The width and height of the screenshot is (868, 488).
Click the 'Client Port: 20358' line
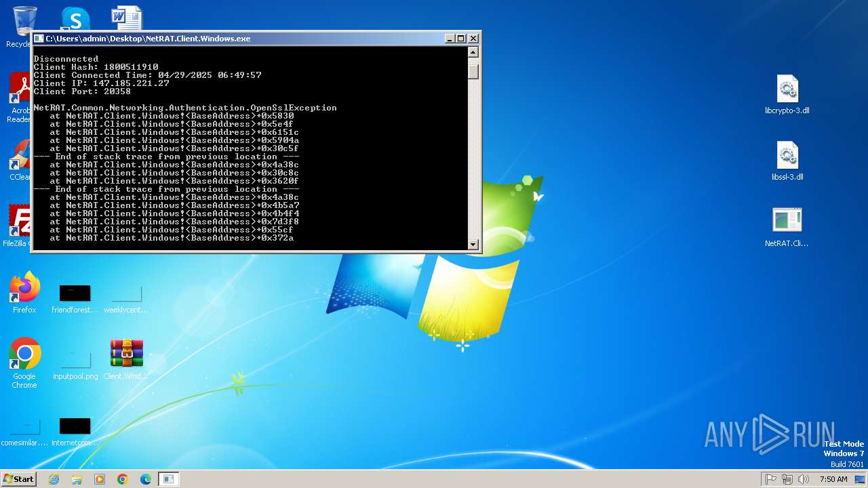pyautogui.click(x=82, y=91)
